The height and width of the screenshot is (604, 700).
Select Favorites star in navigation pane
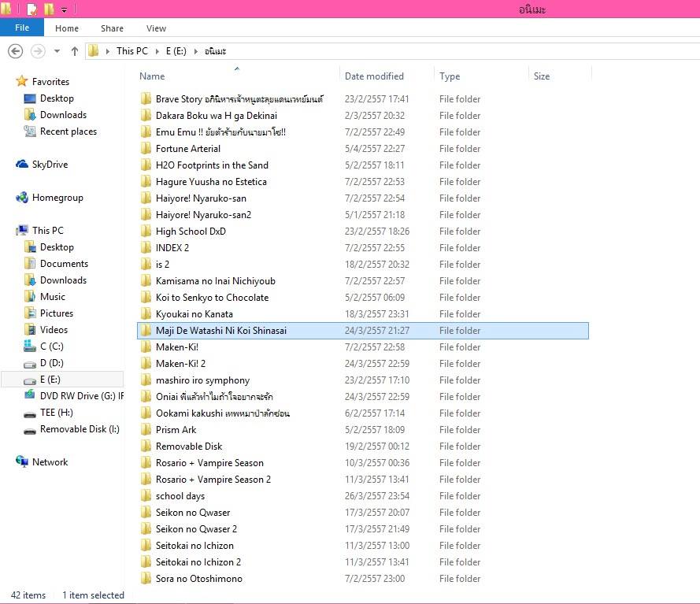(x=22, y=81)
